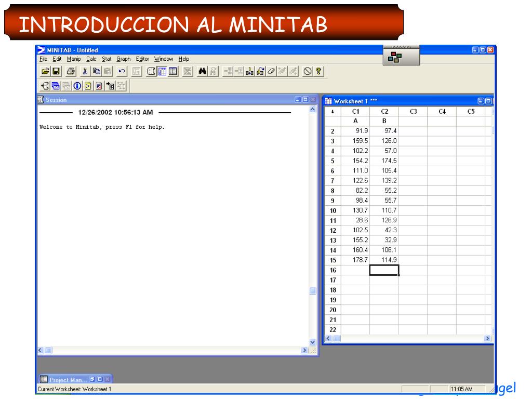The width and height of the screenshot is (532, 399).
Task: Click the worksheet data-direction arrow cell
Action: point(332,112)
